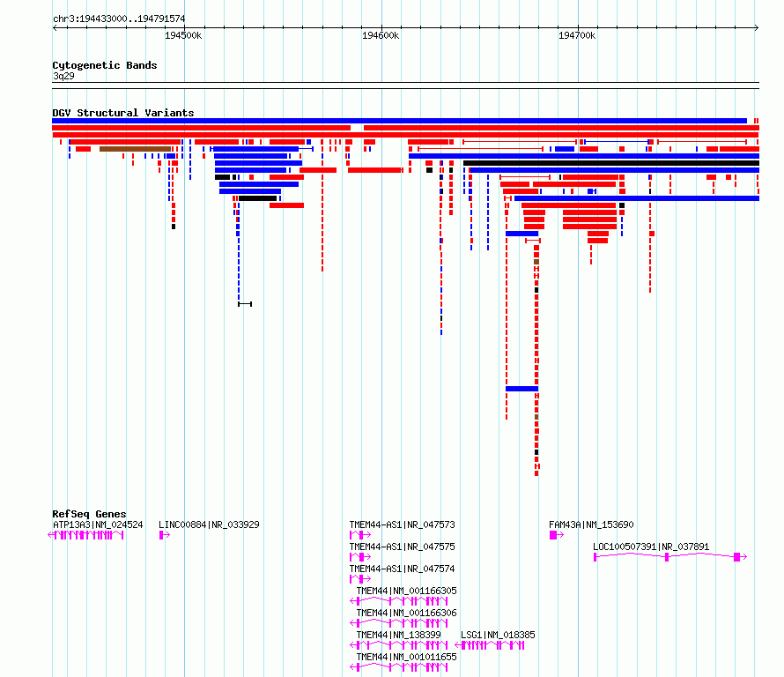This screenshot has height=677, width=784.
Task: Select the ATP13A3 gene model glyph
Action: coord(85,535)
